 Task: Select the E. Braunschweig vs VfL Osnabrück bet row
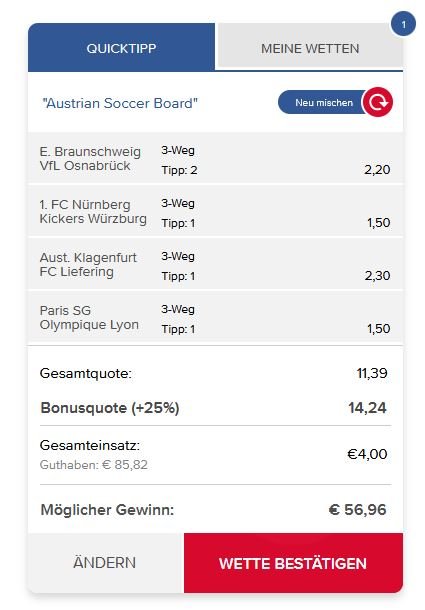pos(215,159)
